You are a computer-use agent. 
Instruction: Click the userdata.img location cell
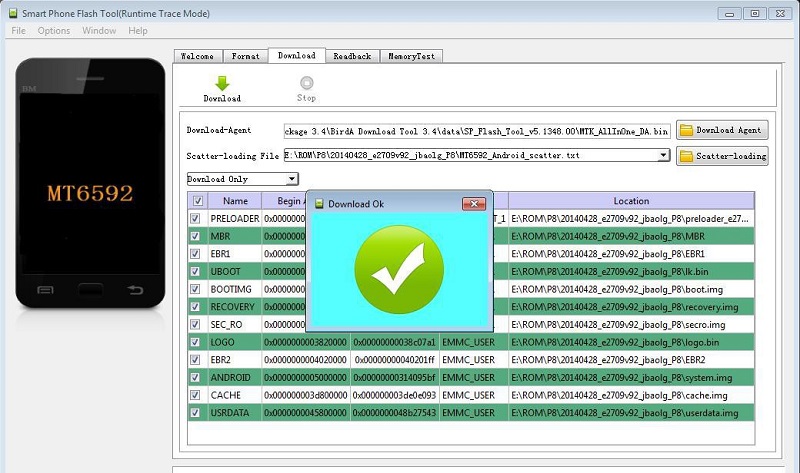click(631, 413)
